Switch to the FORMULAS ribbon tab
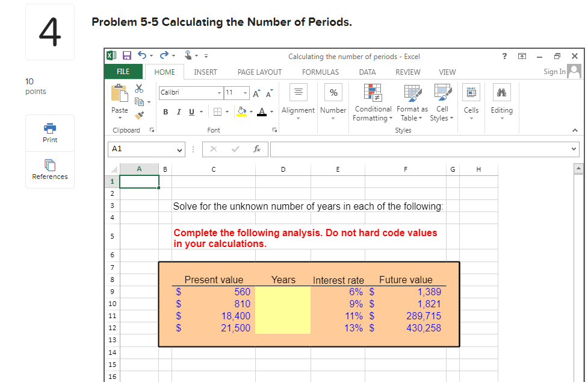This screenshot has width=588, height=382. click(320, 72)
